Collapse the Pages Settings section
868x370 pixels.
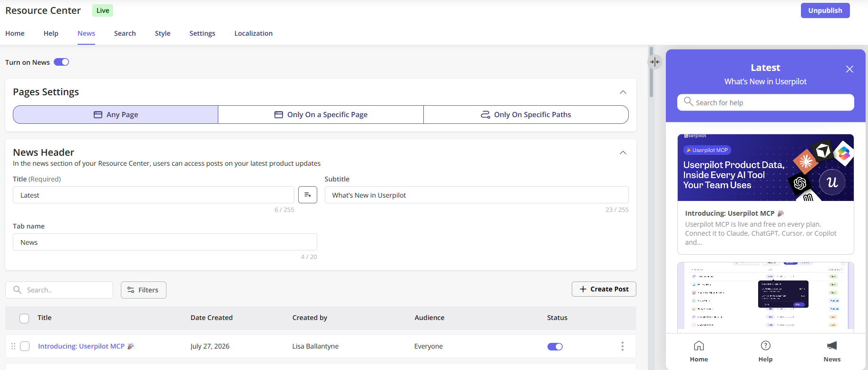click(x=623, y=92)
